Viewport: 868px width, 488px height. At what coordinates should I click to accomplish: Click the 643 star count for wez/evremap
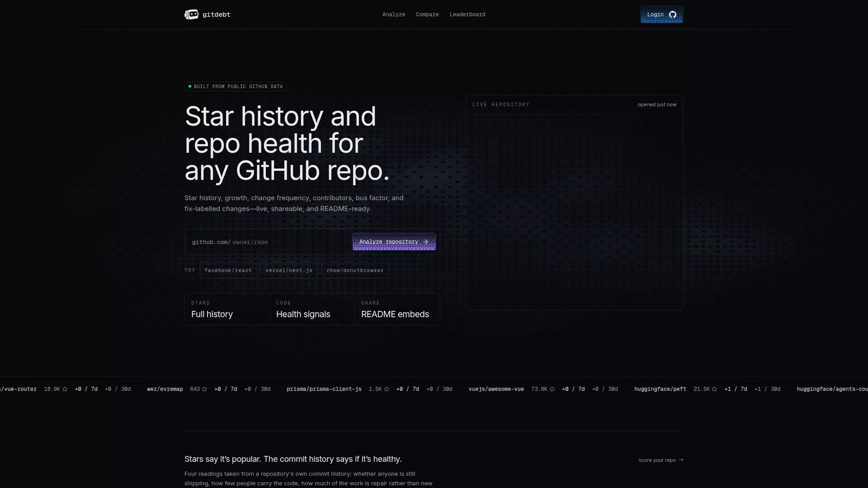pos(195,389)
